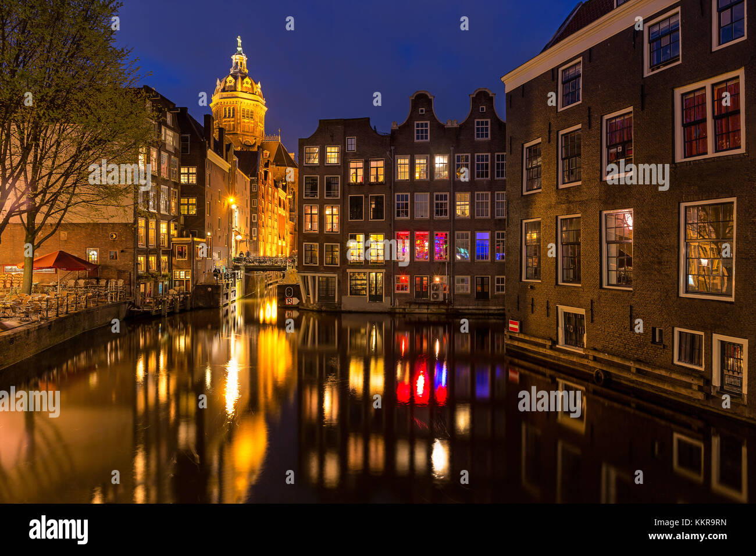Click the alamy logo in the footer
The width and height of the screenshot is (756, 556).
coord(59,530)
